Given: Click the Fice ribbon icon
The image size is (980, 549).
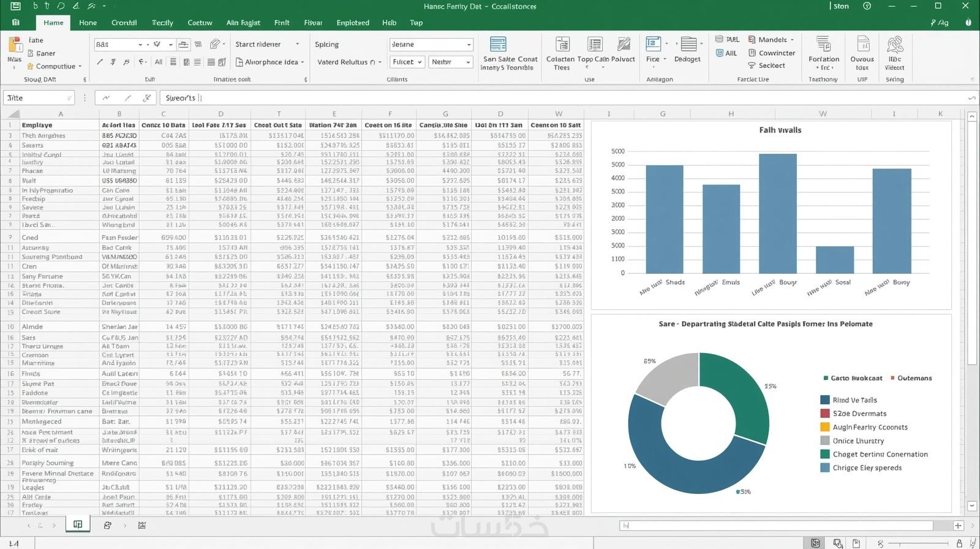Looking at the screenshot, I should [653, 44].
